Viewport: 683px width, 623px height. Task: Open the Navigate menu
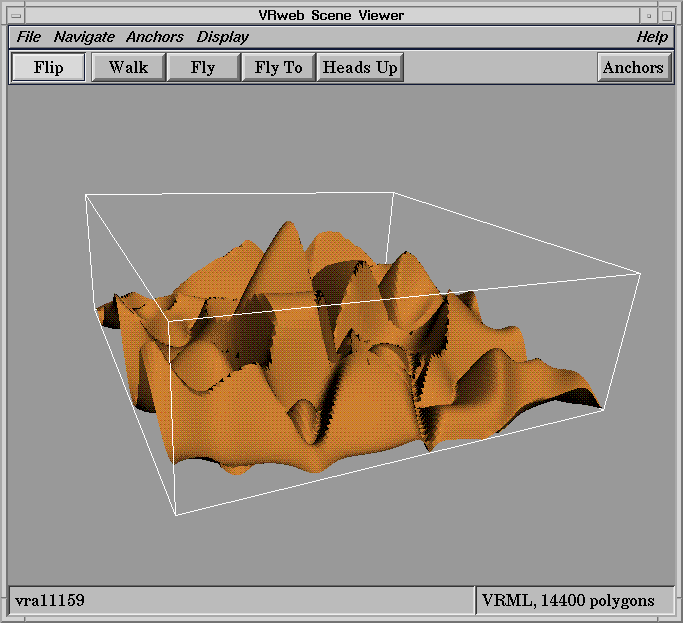(84, 37)
